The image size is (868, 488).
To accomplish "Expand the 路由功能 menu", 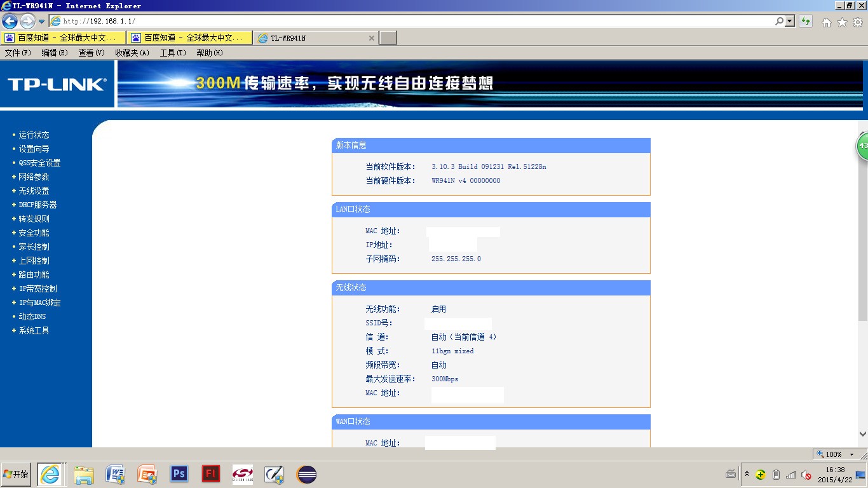I will coord(34,274).
